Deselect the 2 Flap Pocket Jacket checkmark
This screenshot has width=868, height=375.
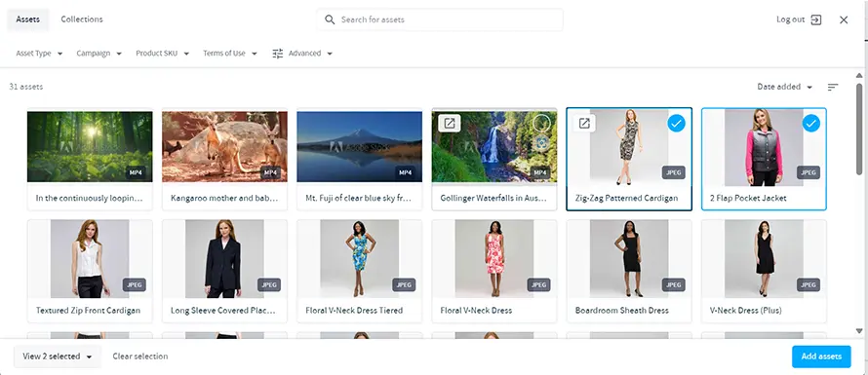coord(811,124)
